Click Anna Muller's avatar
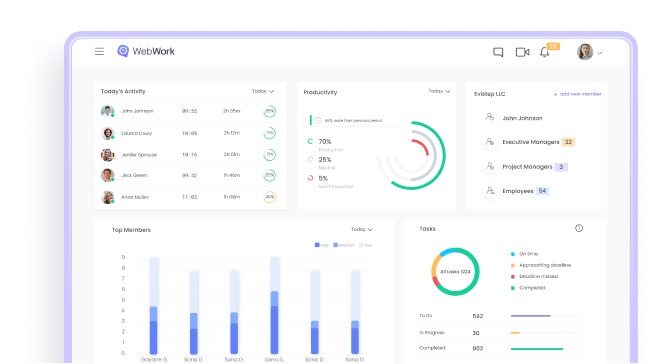The image size is (666, 364). coord(107,197)
